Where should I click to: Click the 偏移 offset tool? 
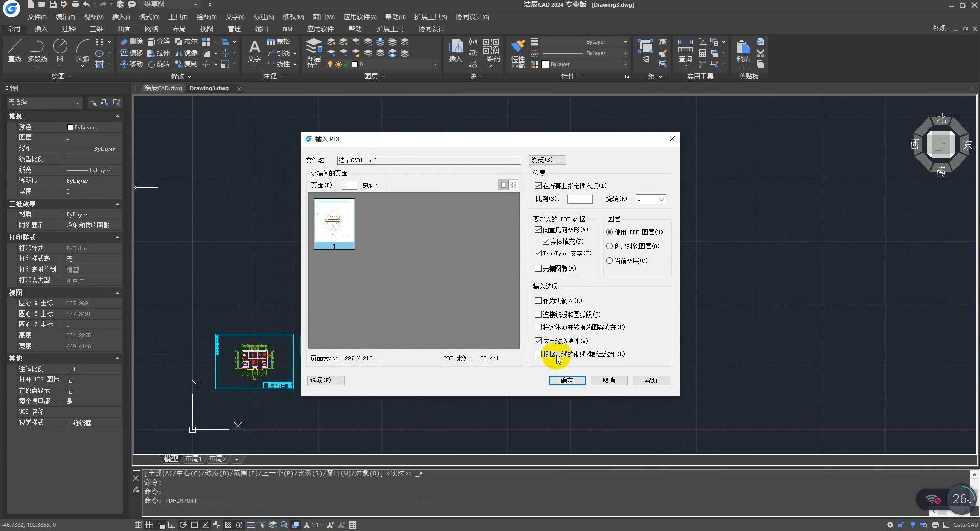[132, 53]
